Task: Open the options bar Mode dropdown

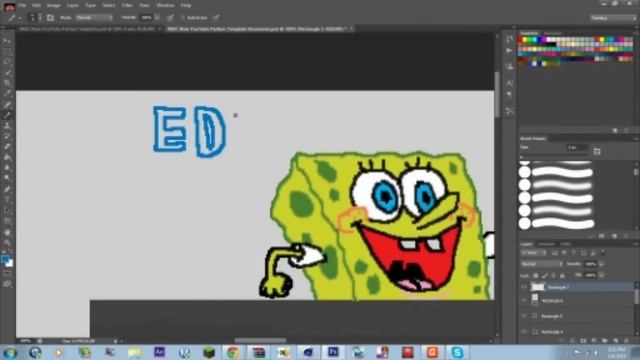Action: (94, 18)
